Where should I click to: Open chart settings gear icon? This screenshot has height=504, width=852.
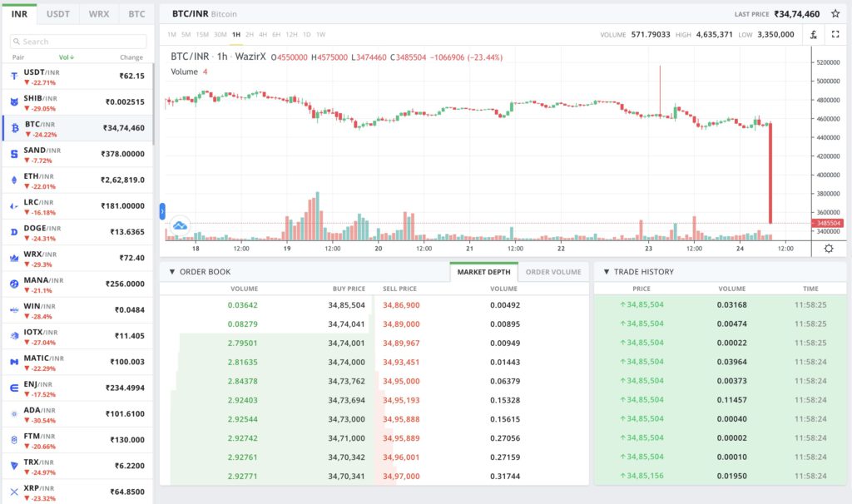(x=829, y=248)
